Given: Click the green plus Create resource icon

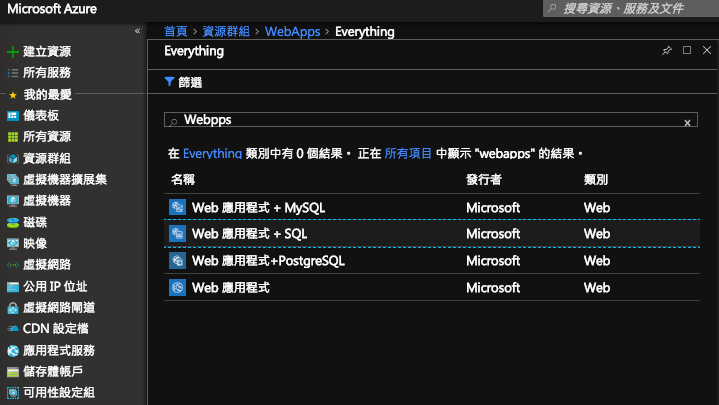Looking at the screenshot, I should [x=13, y=52].
